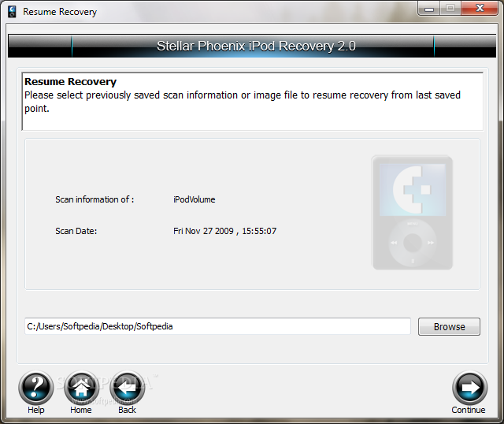The height and width of the screenshot is (424, 504).
Task: Click the app icon in title bar
Action: [x=12, y=12]
